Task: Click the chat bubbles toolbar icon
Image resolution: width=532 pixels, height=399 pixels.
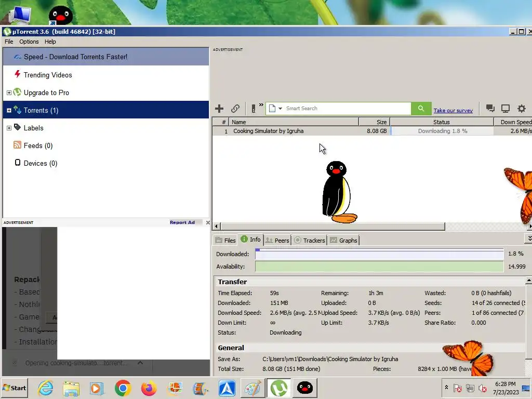Action: pos(490,109)
